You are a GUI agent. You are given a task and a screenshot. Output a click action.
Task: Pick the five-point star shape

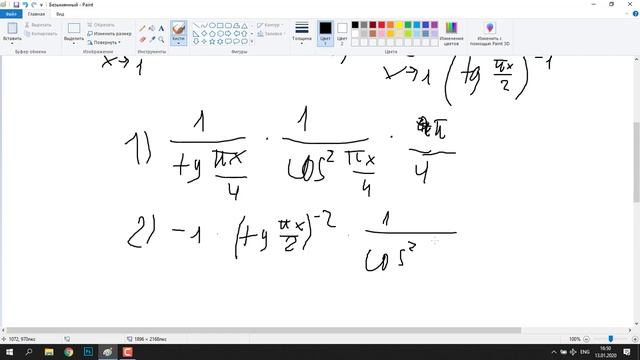(212, 41)
